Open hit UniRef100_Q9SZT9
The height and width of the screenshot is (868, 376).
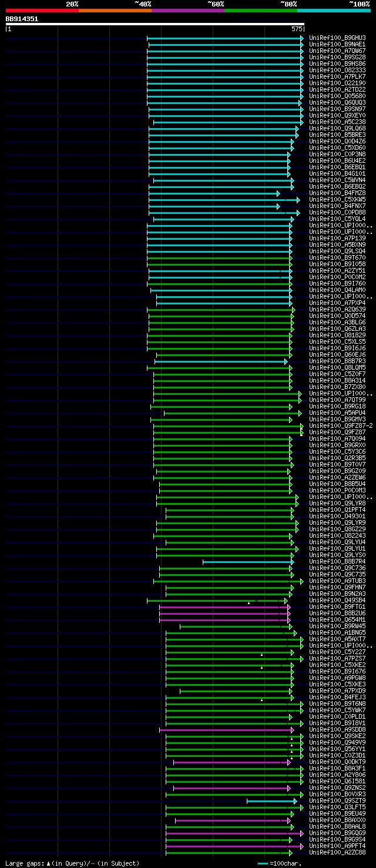coord(337,800)
